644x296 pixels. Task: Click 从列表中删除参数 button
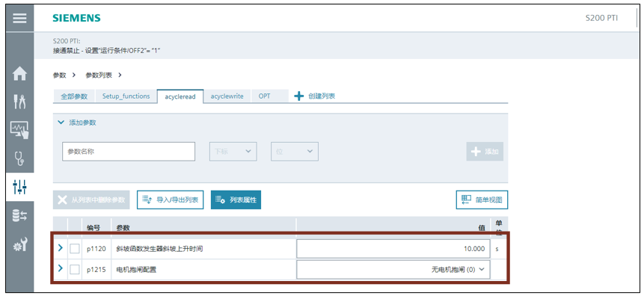click(91, 200)
